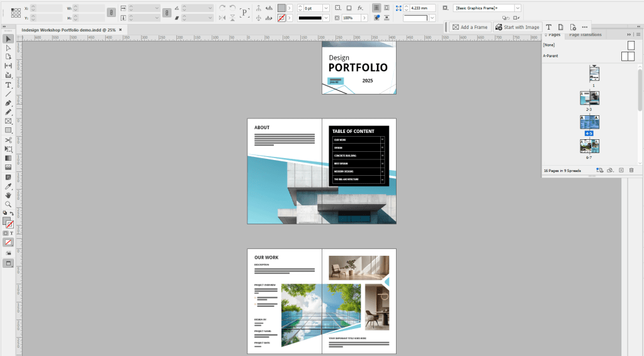Click the Eyedropper tool
The image size is (644, 356).
[x=8, y=187]
